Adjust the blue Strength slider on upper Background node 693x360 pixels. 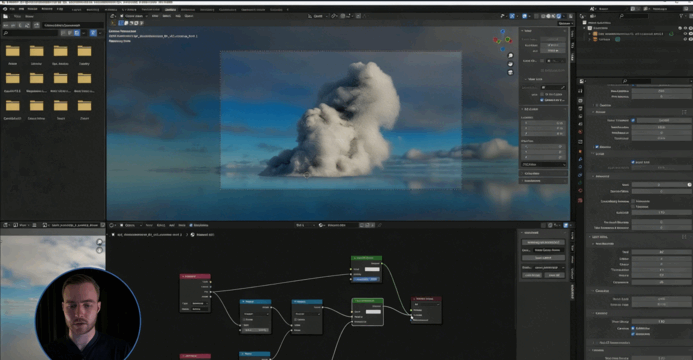coord(366,279)
